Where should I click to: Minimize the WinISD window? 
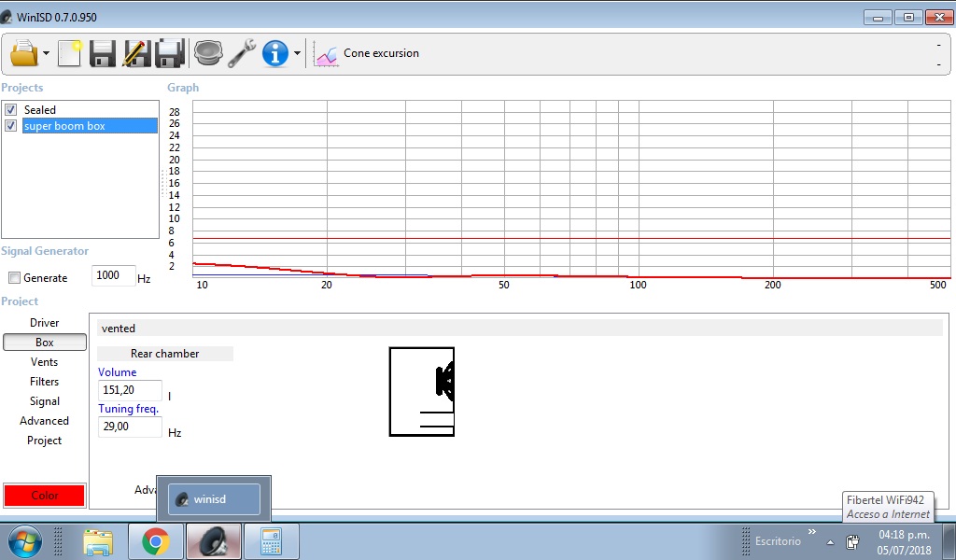click(x=878, y=18)
